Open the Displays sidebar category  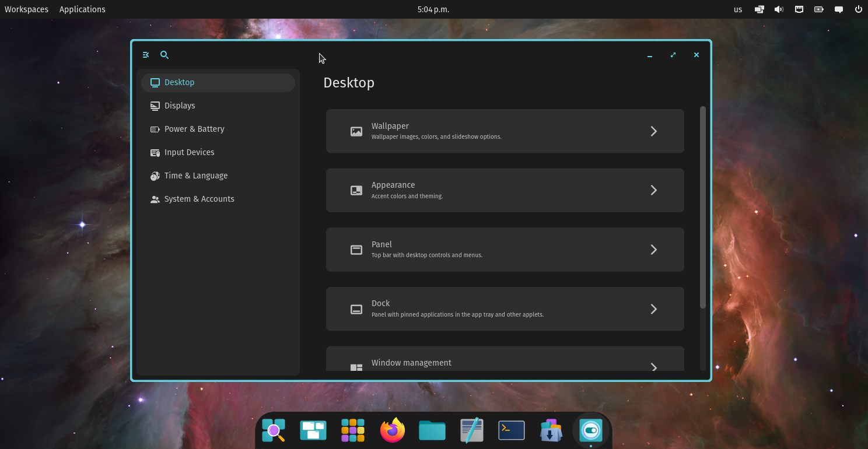tap(218, 106)
